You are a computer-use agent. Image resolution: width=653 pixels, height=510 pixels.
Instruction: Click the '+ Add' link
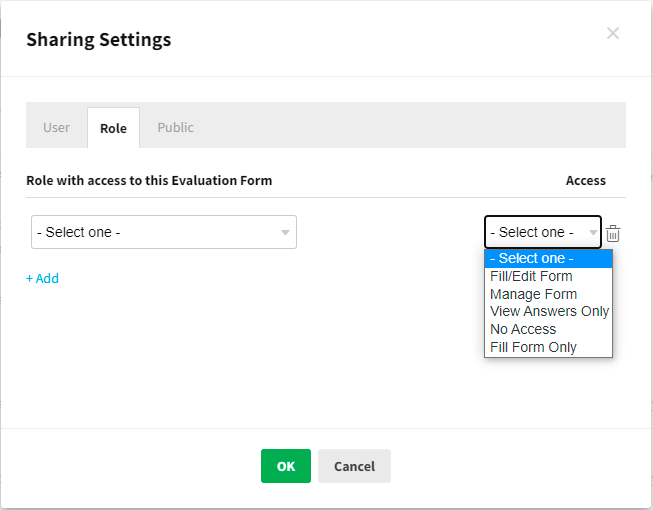tap(42, 279)
